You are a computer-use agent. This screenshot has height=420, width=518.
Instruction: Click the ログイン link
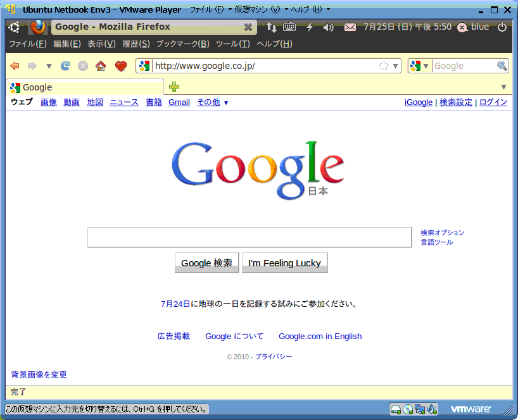[x=493, y=102]
